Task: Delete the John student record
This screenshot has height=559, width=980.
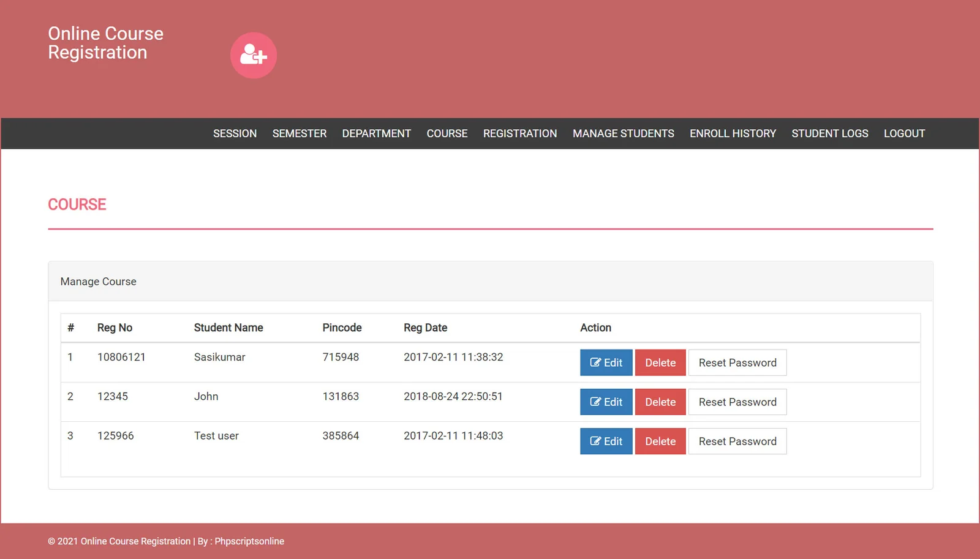Action: tap(660, 402)
